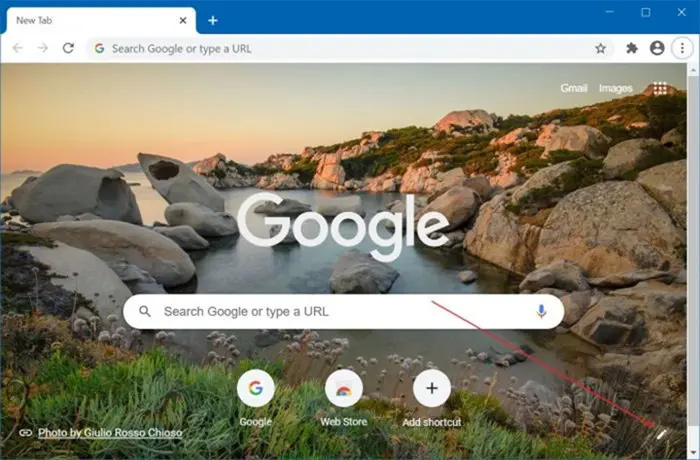Click the Add shortcut button
This screenshot has width=700, height=460.
pyautogui.click(x=432, y=389)
